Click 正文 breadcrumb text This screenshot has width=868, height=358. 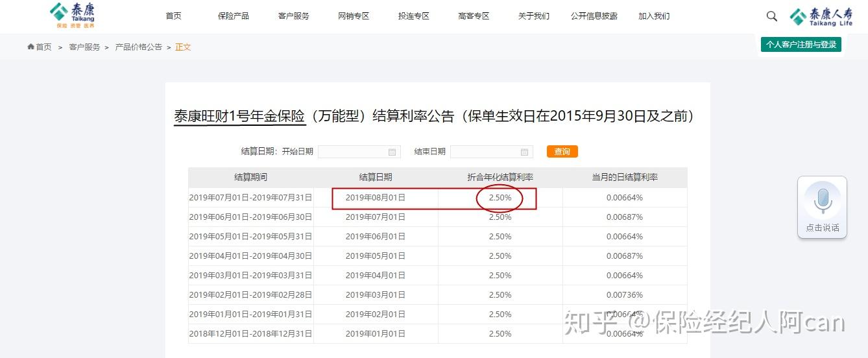[183, 47]
